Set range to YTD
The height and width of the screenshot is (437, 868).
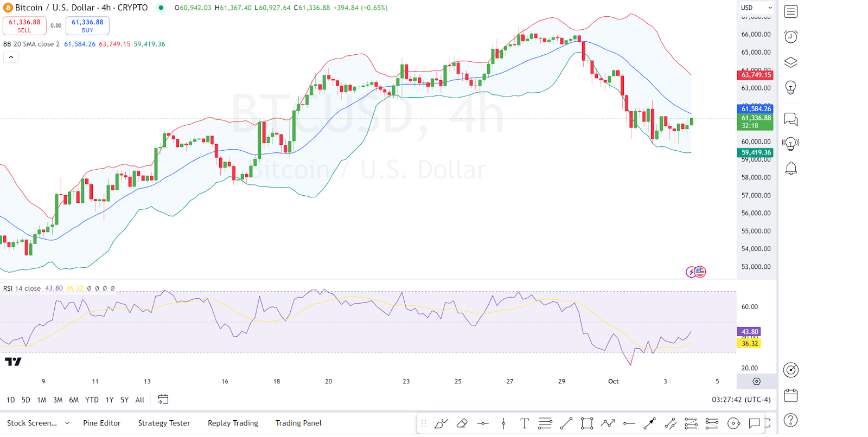tap(92, 400)
